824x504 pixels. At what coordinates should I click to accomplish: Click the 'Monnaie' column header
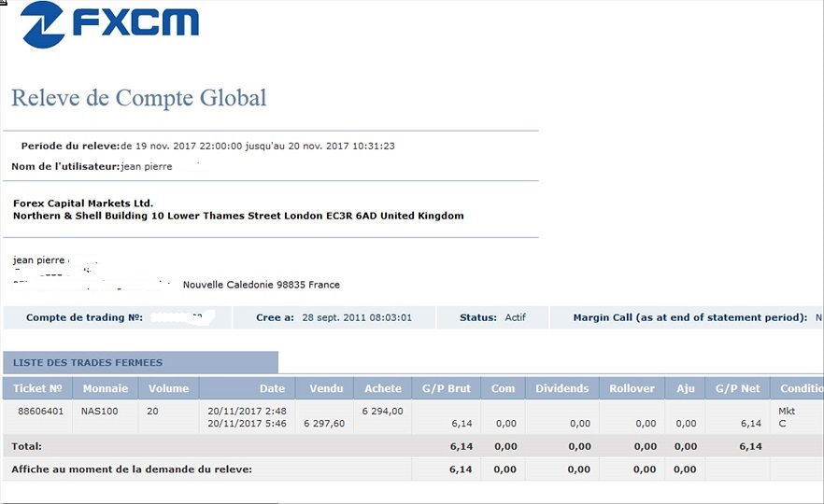click(x=106, y=388)
